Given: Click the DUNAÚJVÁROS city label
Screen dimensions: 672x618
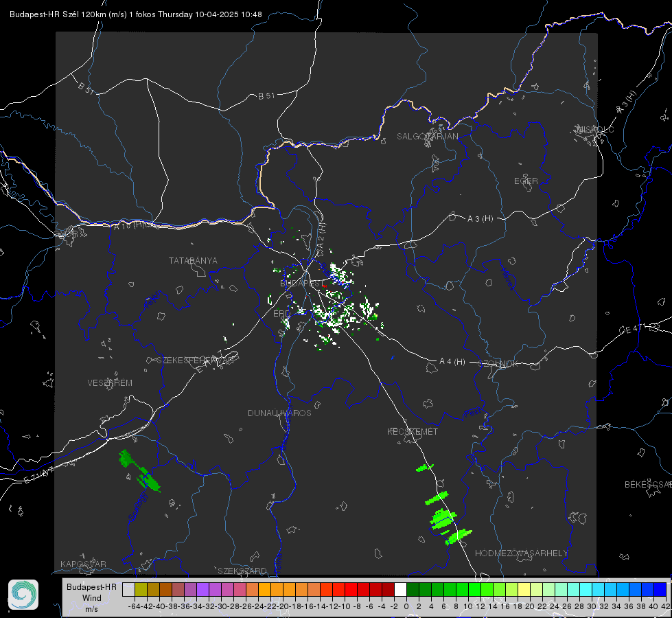Looking at the screenshot, I should click(x=279, y=413).
